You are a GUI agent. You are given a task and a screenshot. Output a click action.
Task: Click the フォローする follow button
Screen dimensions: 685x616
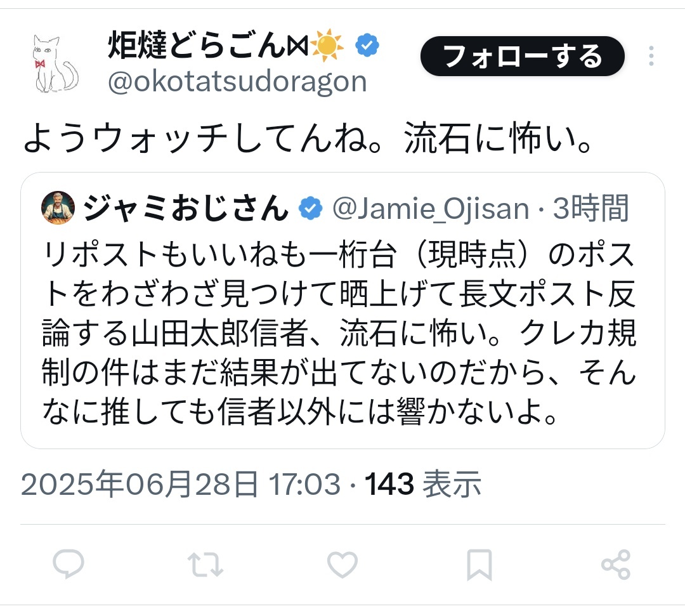[x=523, y=56]
